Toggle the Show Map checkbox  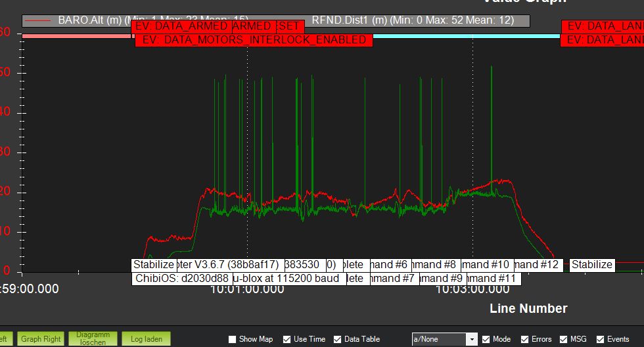point(233,339)
